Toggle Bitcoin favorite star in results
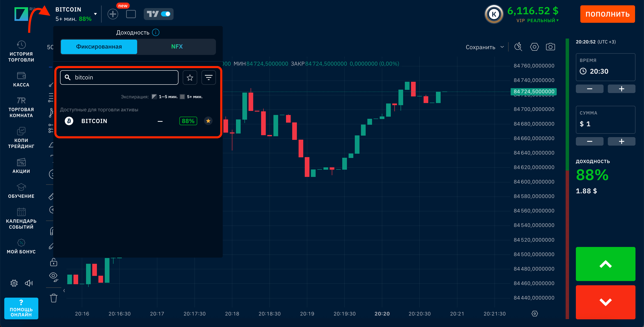The image size is (644, 327). [208, 121]
